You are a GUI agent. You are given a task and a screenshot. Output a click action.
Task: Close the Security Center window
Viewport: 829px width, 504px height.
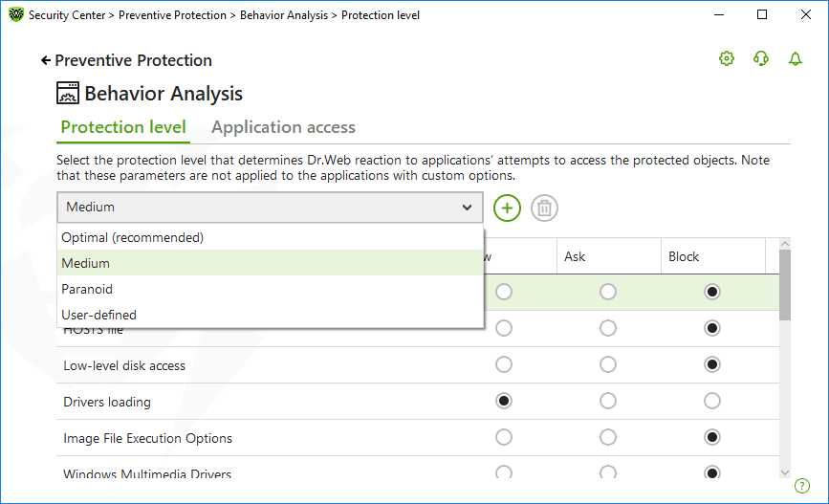click(806, 14)
